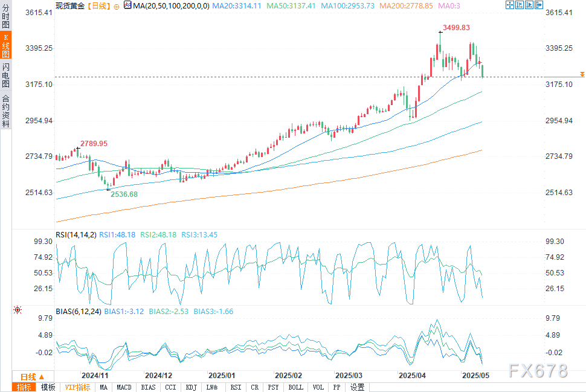Select the VIP指标 tab
The image size is (586, 392).
77,387
